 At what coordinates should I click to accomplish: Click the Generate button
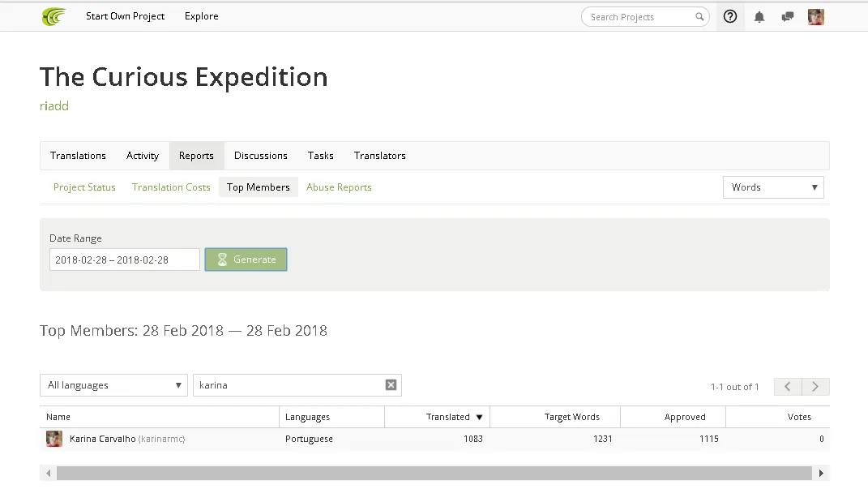coord(246,260)
